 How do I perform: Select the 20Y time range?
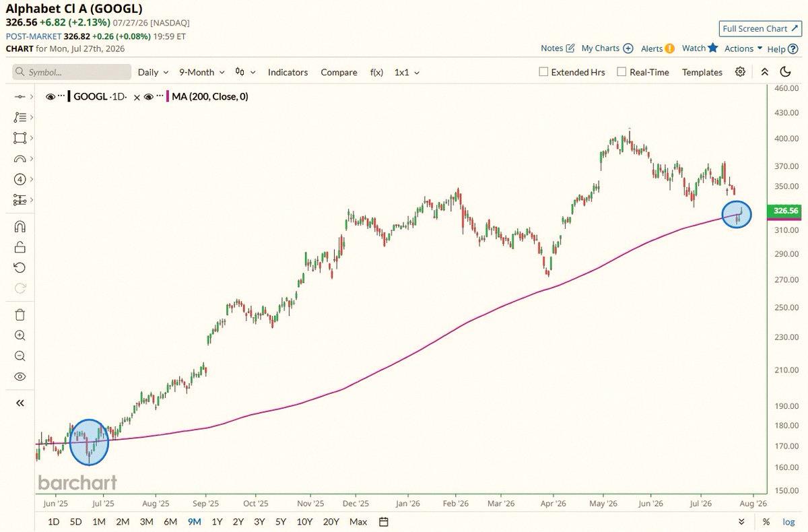pos(331,522)
